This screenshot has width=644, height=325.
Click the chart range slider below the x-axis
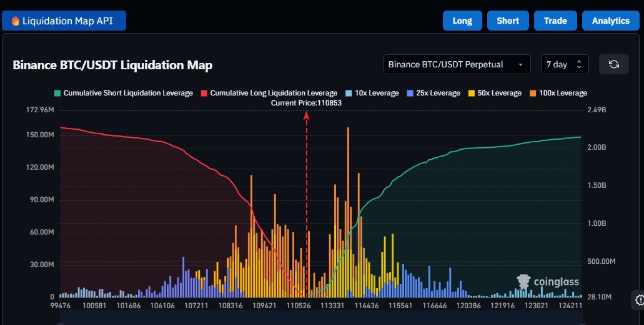coord(321,318)
